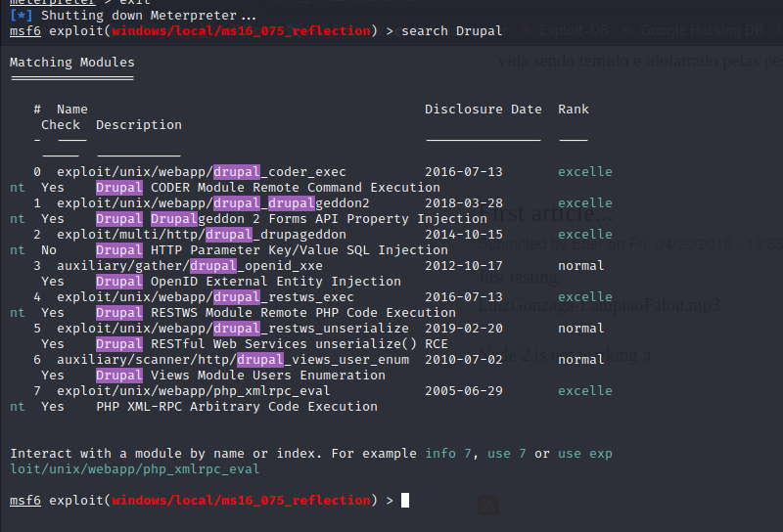Viewport: 783px width, 532px height.
Task: Click disclosure date 2019-02-20
Action: click(x=463, y=329)
